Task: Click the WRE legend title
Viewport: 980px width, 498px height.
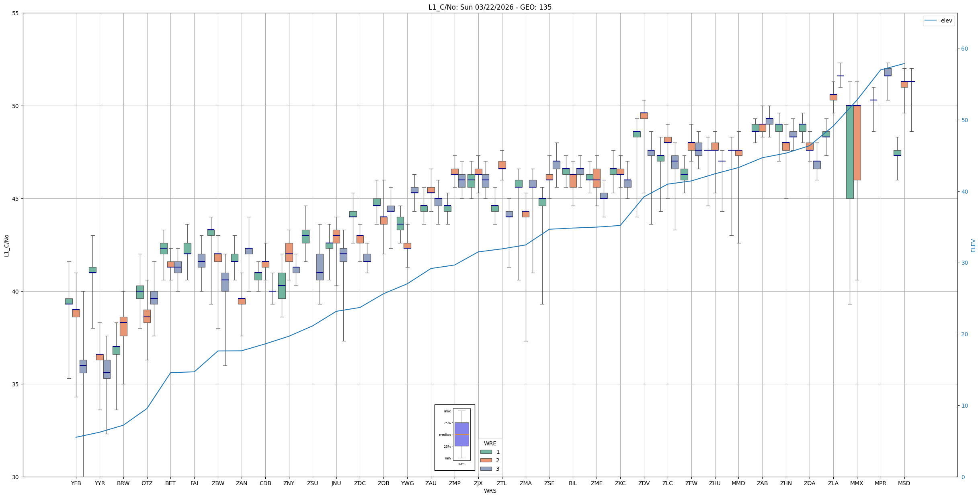Action: 490,443
